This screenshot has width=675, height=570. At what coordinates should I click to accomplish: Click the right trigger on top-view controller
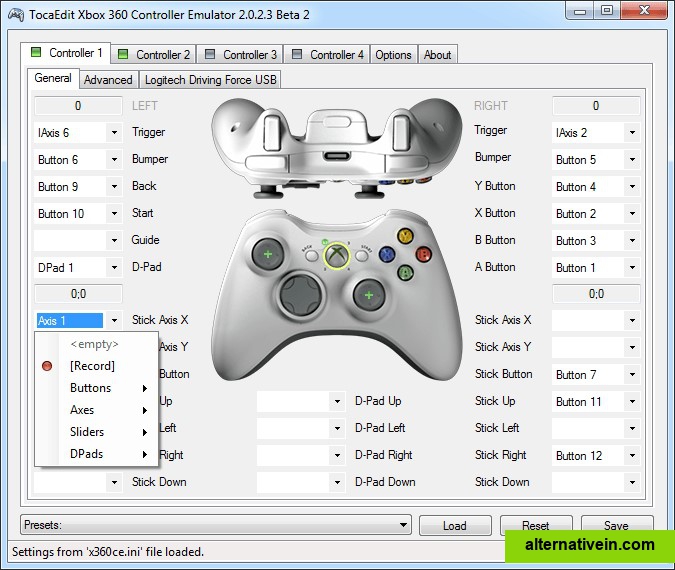[x=401, y=132]
